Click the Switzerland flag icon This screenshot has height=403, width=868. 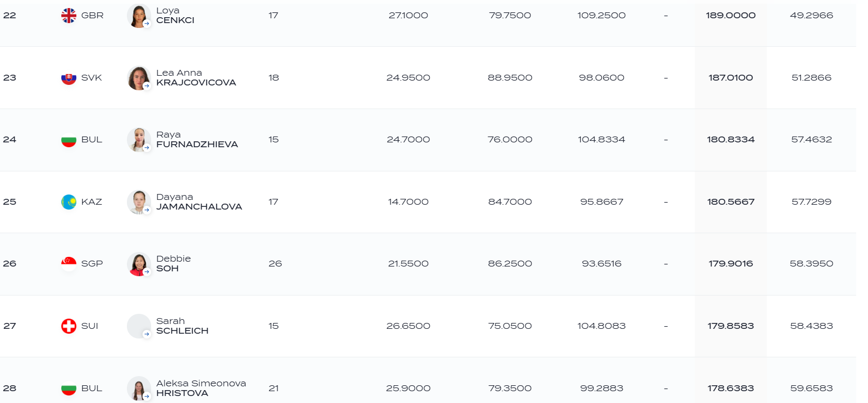pos(69,326)
